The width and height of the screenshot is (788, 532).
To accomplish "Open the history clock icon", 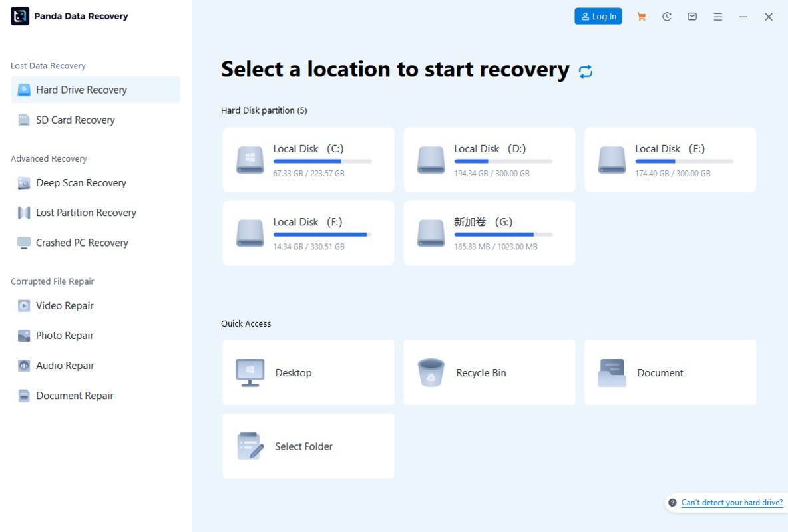I will click(x=667, y=17).
